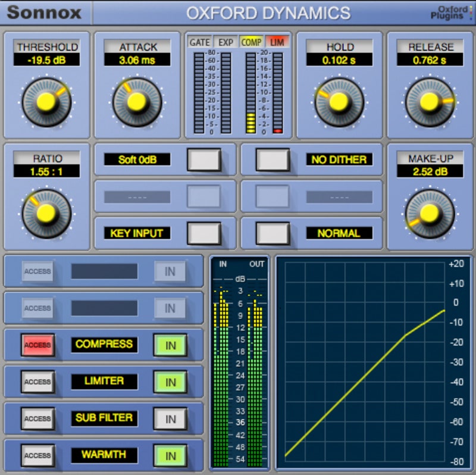This screenshot has height=475, width=476.
Task: Enable the Sub Filter IN button
Action: coord(170,418)
